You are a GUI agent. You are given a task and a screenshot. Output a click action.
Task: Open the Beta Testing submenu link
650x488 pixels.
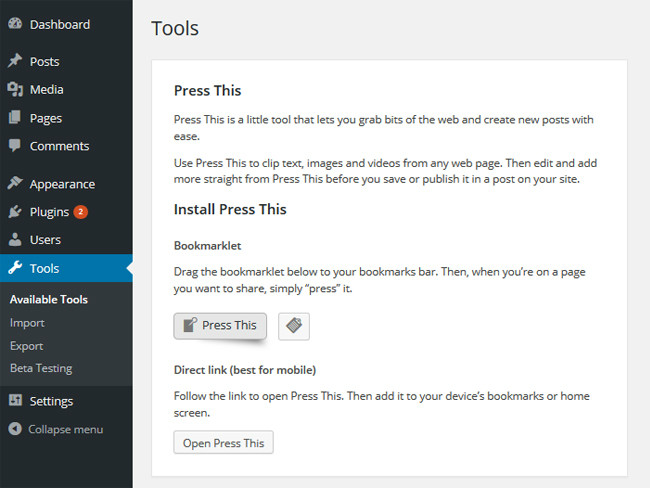pos(41,368)
